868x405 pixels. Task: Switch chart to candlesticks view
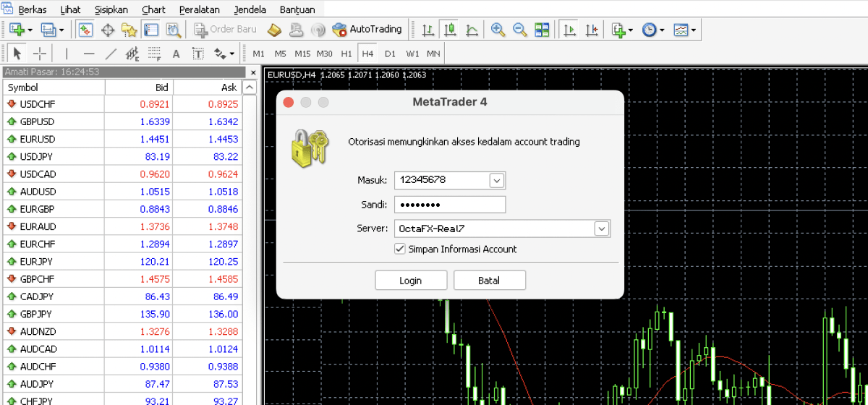pos(450,30)
